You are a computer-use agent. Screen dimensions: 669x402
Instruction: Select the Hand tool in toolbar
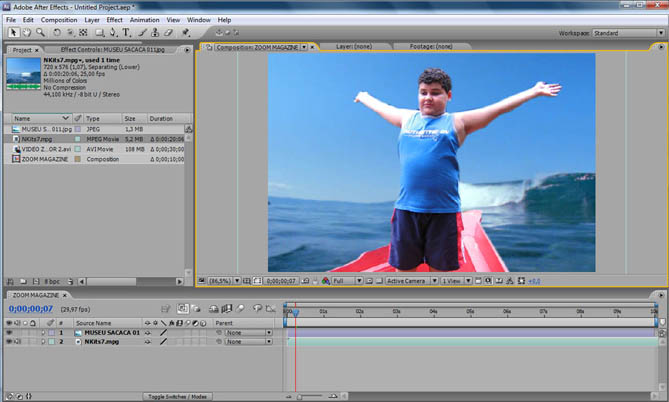tap(25, 32)
